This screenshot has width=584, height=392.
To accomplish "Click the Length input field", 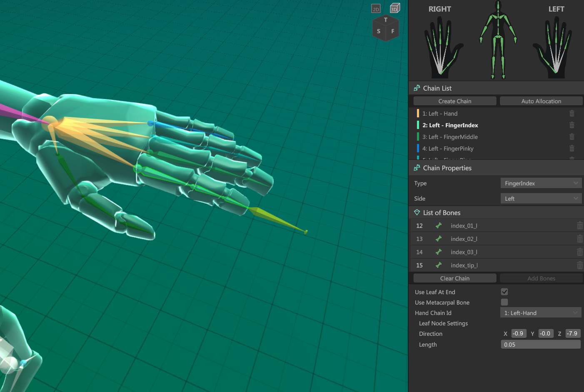I will 540,345.
